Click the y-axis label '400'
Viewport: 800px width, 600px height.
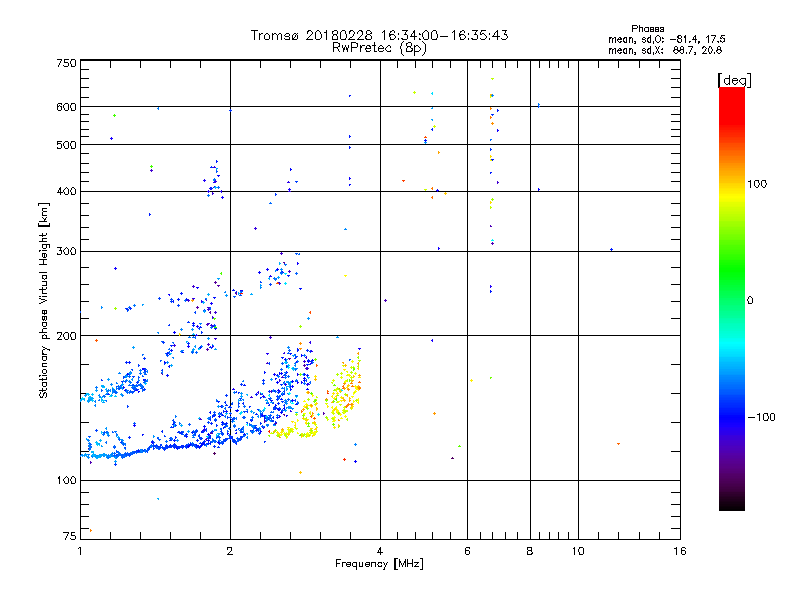point(66,192)
